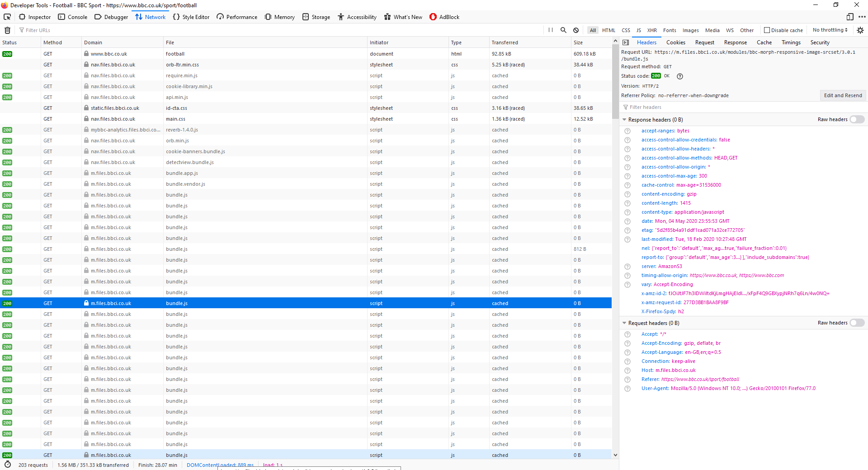Click the Filter headers field
The height and width of the screenshot is (470, 868).
point(743,107)
